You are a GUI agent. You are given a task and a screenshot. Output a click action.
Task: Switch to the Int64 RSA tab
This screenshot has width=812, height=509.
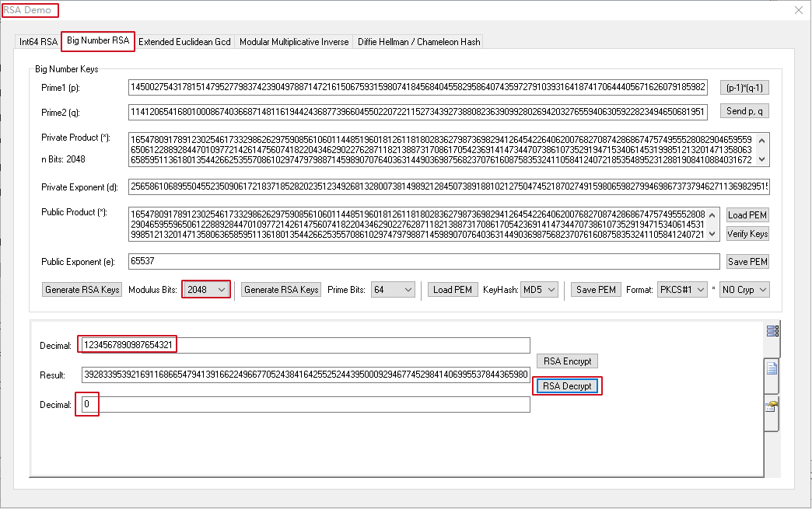[38, 42]
